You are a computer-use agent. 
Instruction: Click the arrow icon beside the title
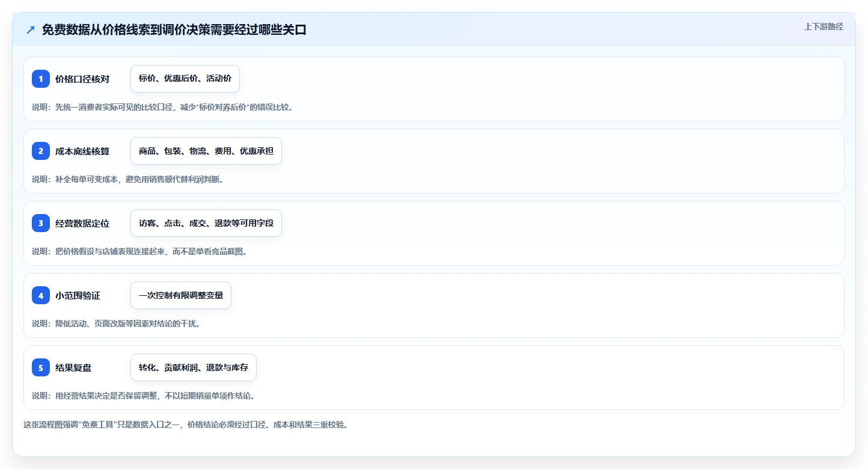tap(31, 30)
